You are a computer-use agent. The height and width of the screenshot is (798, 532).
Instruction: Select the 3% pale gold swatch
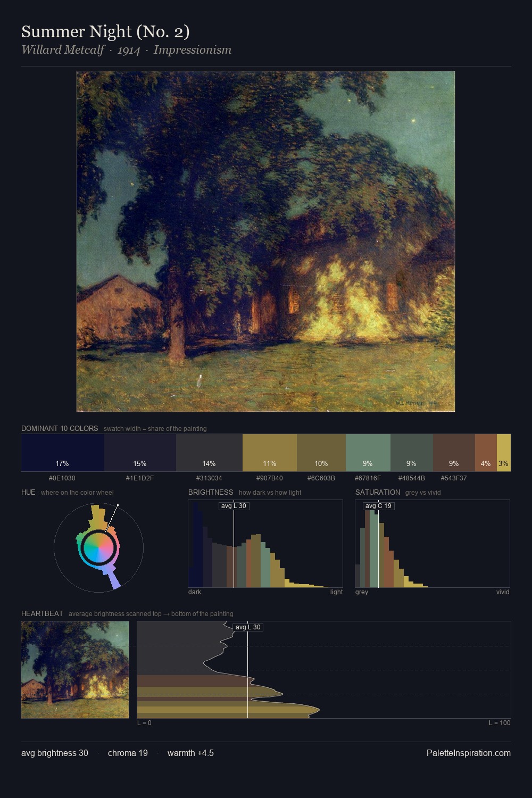[x=504, y=453]
